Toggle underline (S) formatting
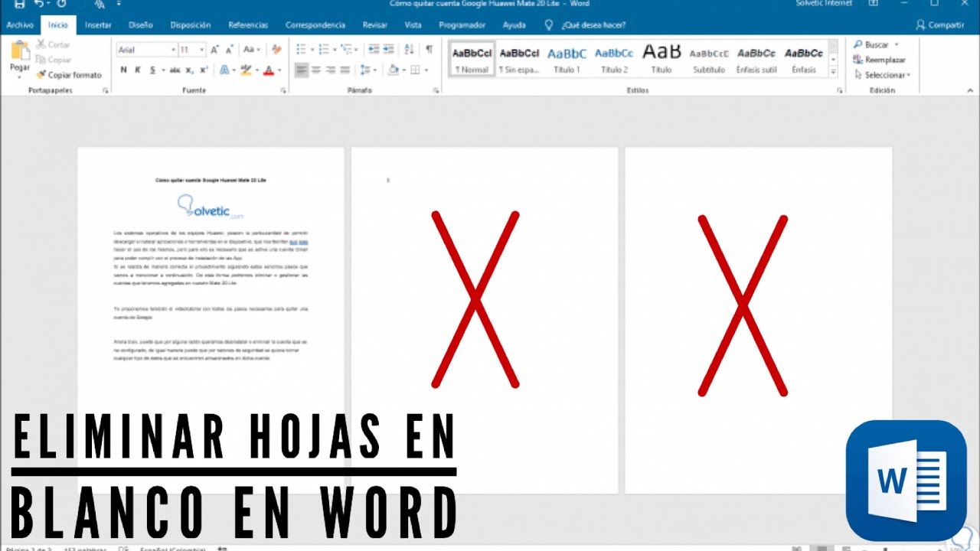The image size is (980, 551). (x=152, y=70)
